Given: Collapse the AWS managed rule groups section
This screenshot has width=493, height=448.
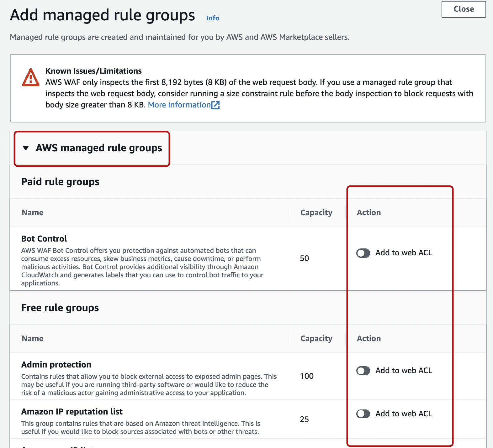Looking at the screenshot, I should 26,148.
